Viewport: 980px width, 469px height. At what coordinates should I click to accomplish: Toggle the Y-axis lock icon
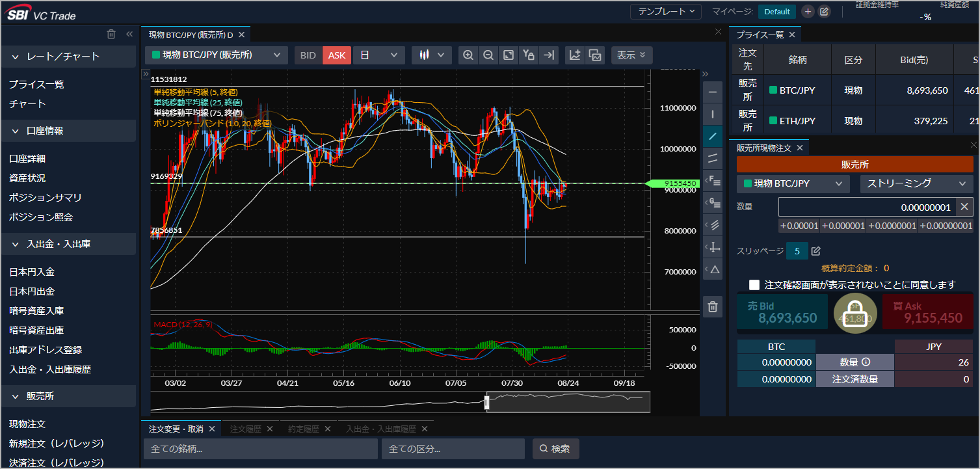(x=529, y=55)
